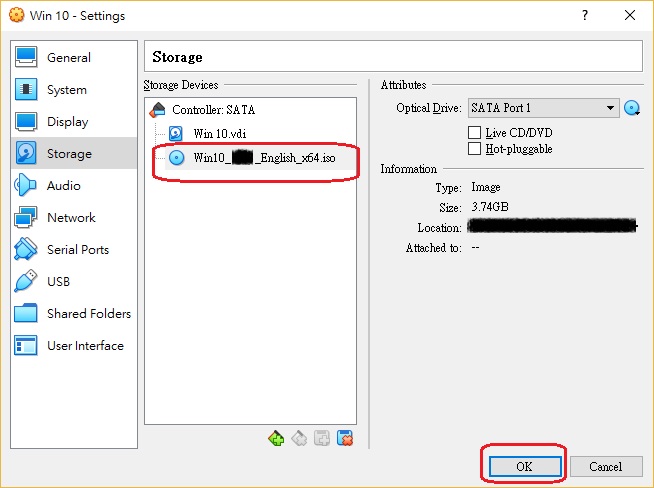
Task: Select the Storage settings category
Action: [x=74, y=153]
